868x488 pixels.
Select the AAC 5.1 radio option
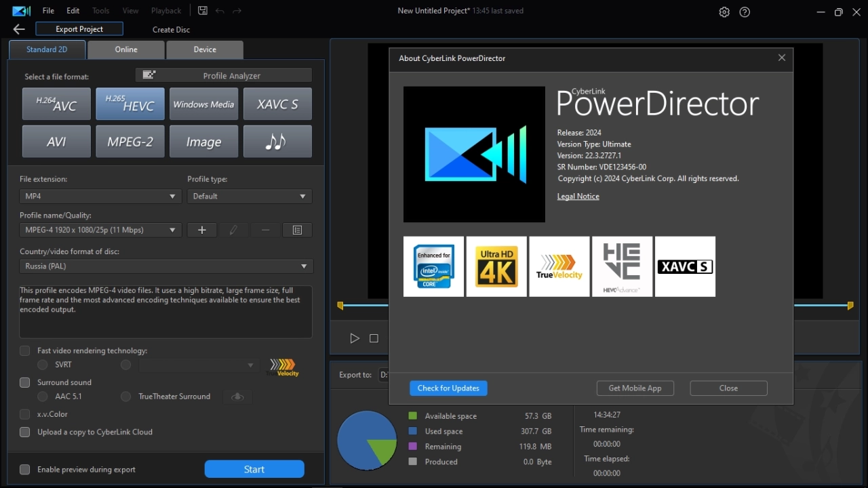pos(42,396)
